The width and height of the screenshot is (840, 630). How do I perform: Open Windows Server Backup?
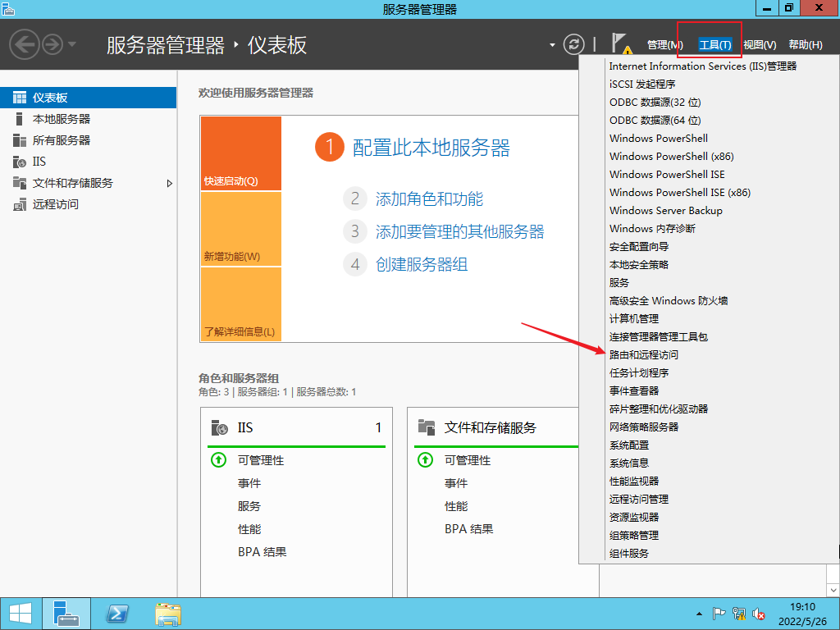666,211
